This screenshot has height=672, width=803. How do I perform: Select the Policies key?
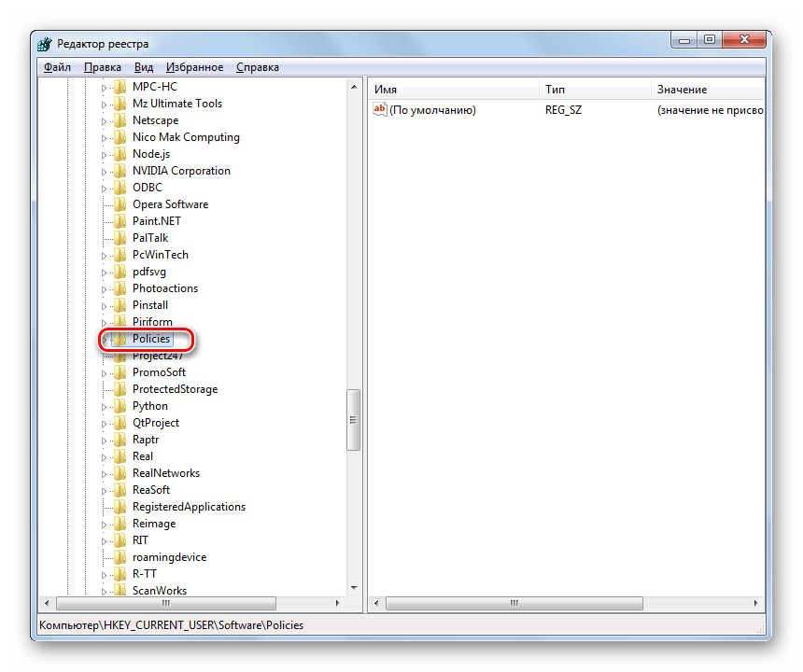click(151, 339)
